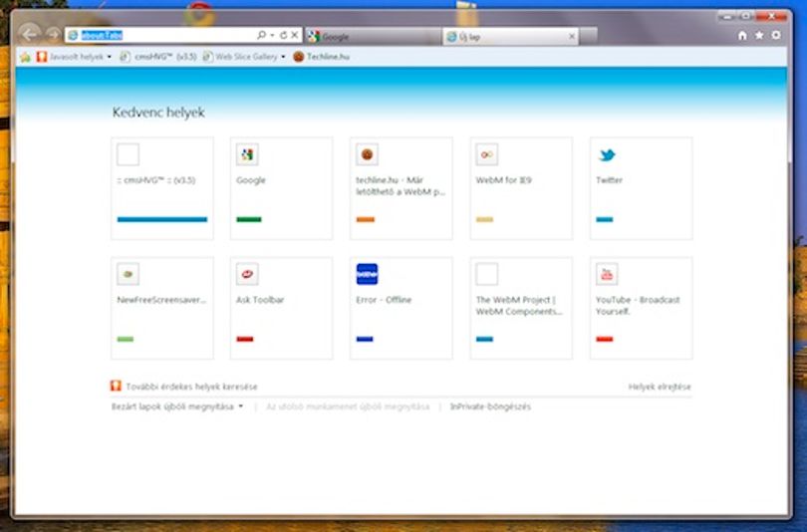This screenshot has height=532, width=807.
Task: Open Favorites star icon at top right
Action: click(x=759, y=35)
